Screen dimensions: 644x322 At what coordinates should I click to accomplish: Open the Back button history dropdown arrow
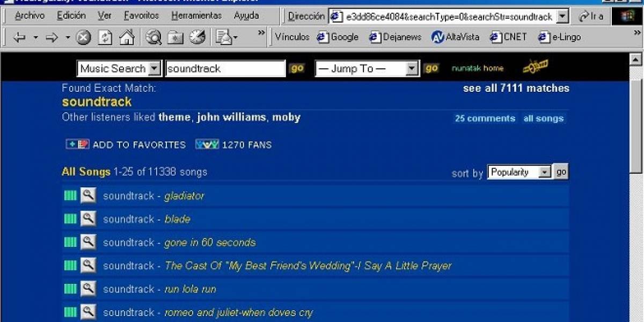pos(35,38)
